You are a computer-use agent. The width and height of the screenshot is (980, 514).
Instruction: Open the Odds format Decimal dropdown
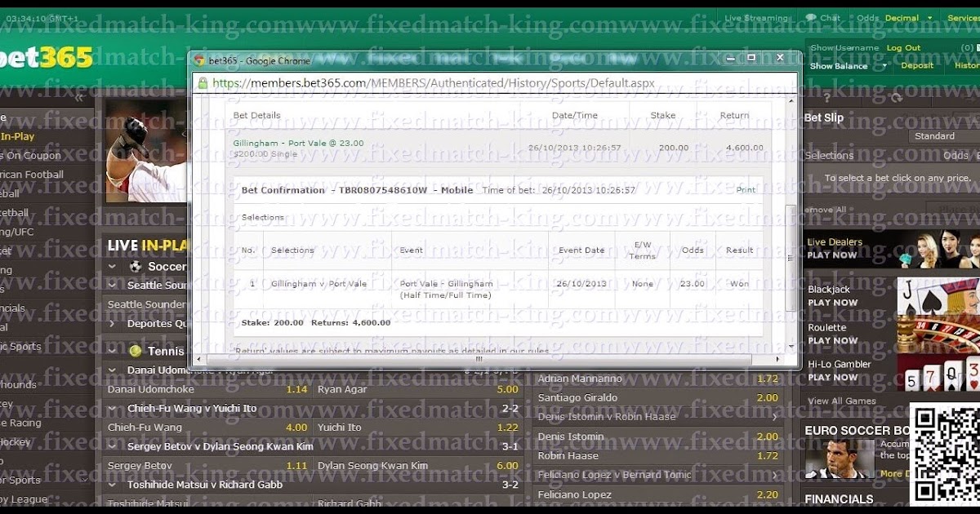(x=908, y=18)
